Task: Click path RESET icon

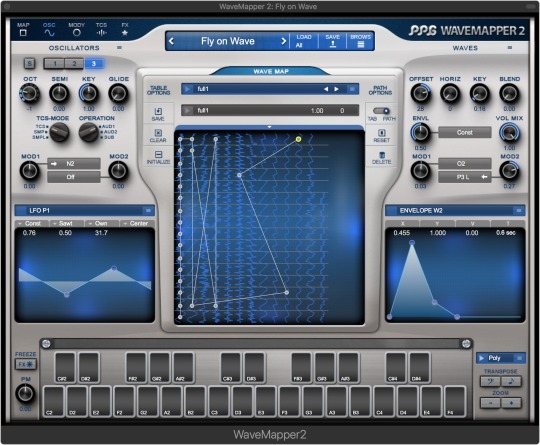Action: tap(382, 133)
